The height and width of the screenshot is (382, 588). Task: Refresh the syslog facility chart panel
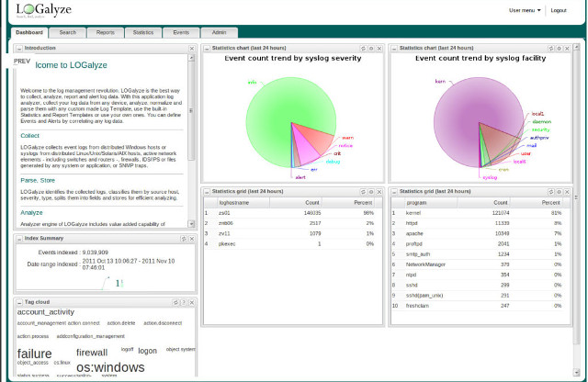[549, 47]
